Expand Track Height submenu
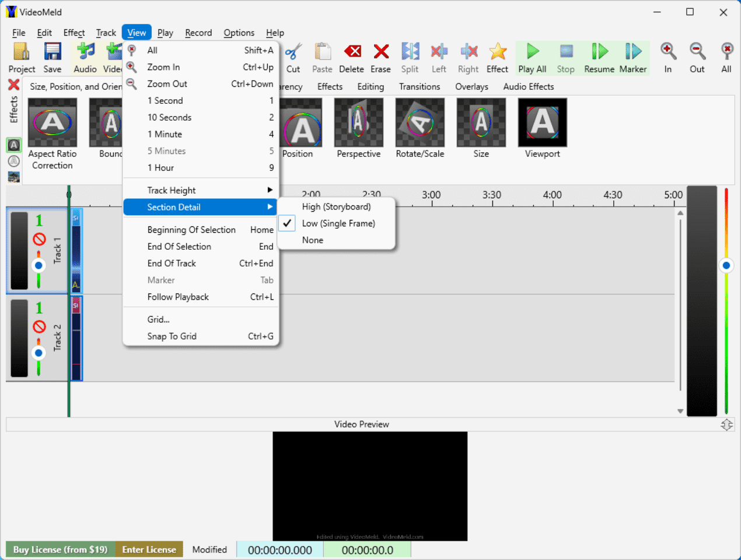 [x=201, y=190]
